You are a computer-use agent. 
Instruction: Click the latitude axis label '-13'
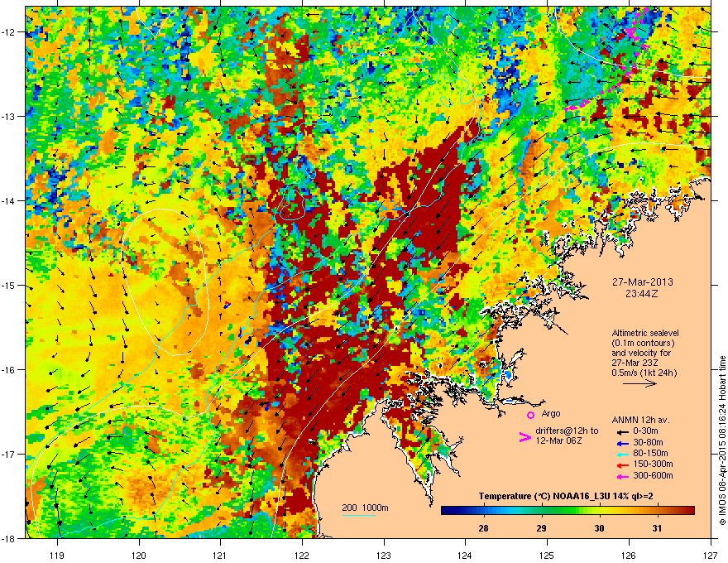pos(8,116)
